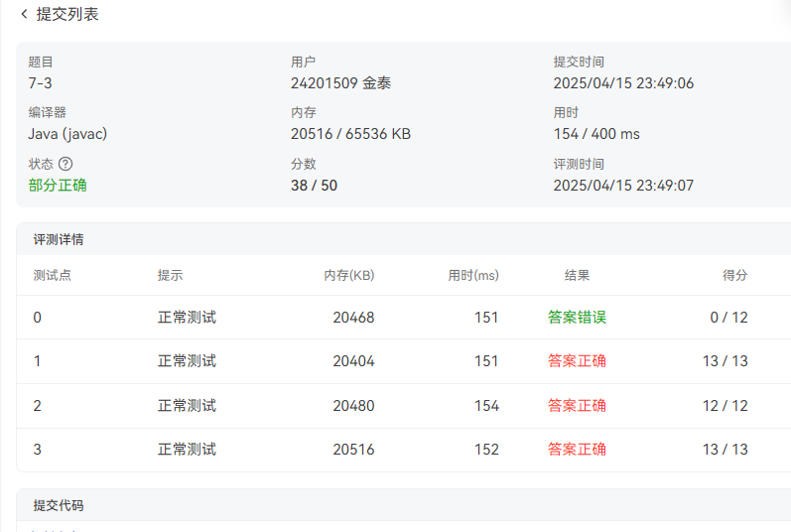
Task: Click user name 24201509 金泰
Action: click(x=340, y=82)
